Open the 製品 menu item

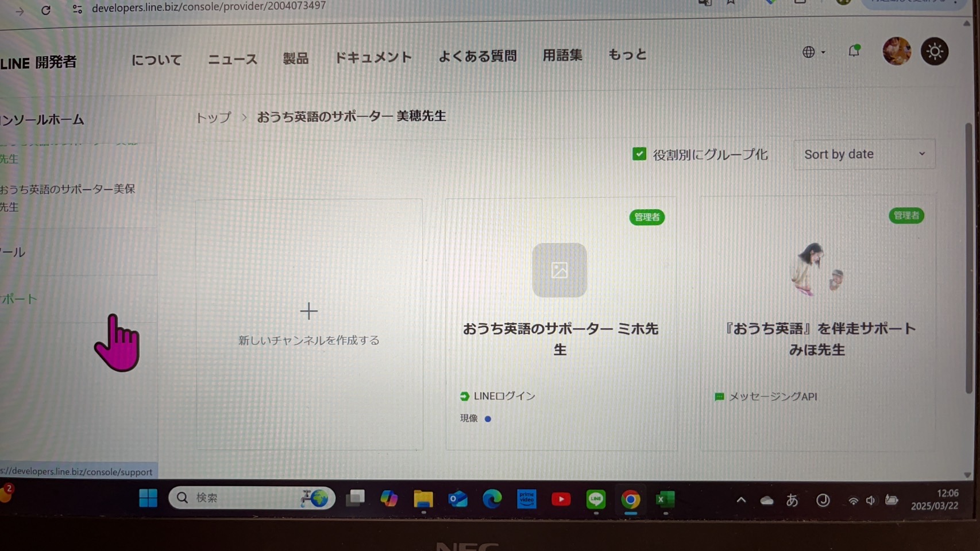pyautogui.click(x=296, y=59)
